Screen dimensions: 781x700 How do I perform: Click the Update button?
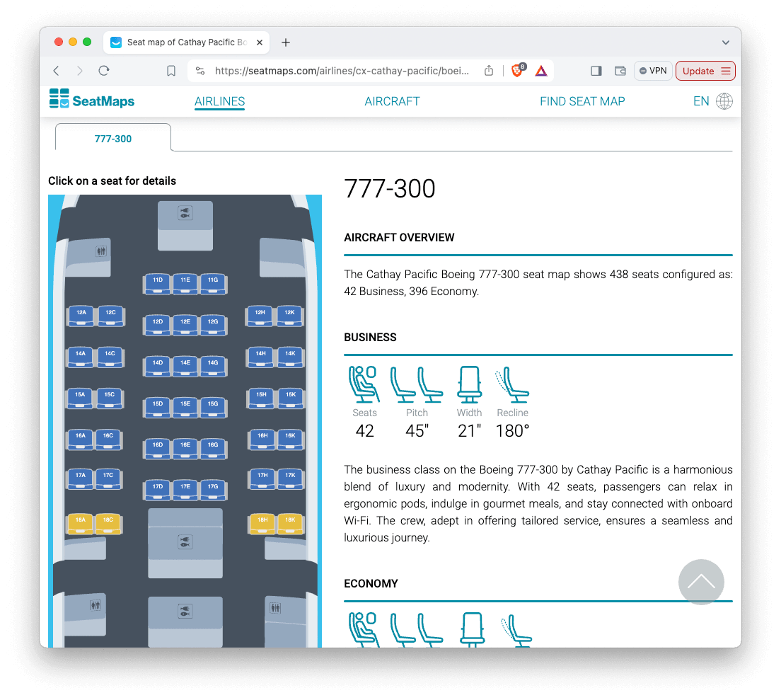pos(705,71)
